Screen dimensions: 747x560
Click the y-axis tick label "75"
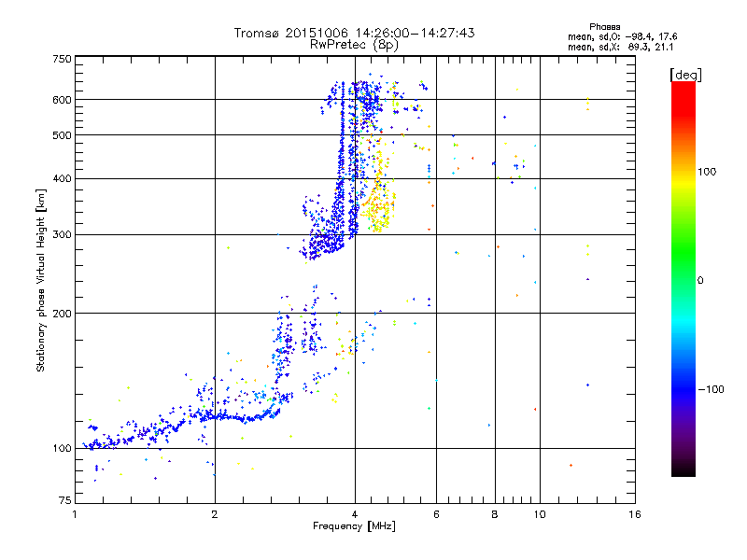65,501
